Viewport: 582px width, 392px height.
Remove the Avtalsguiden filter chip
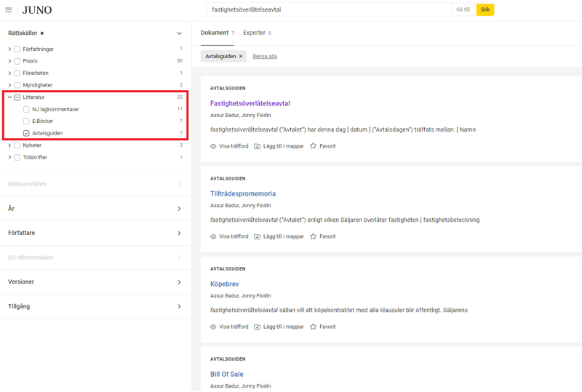(241, 56)
